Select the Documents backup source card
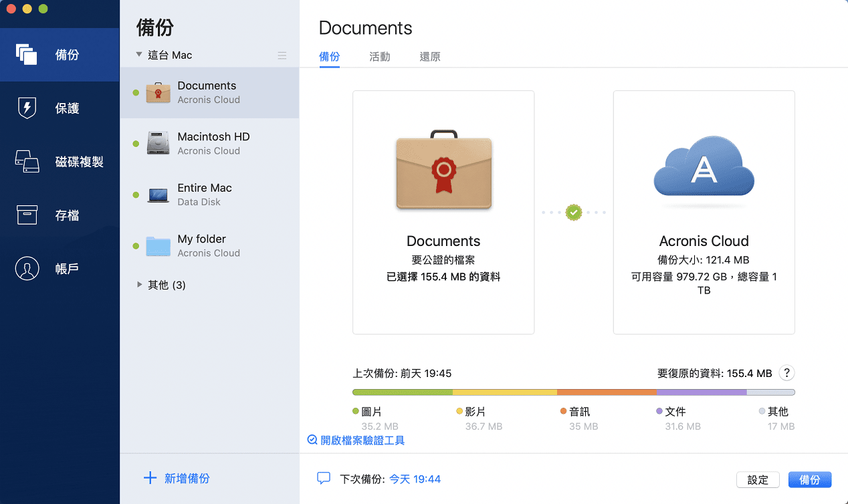848x504 pixels. pos(443,212)
